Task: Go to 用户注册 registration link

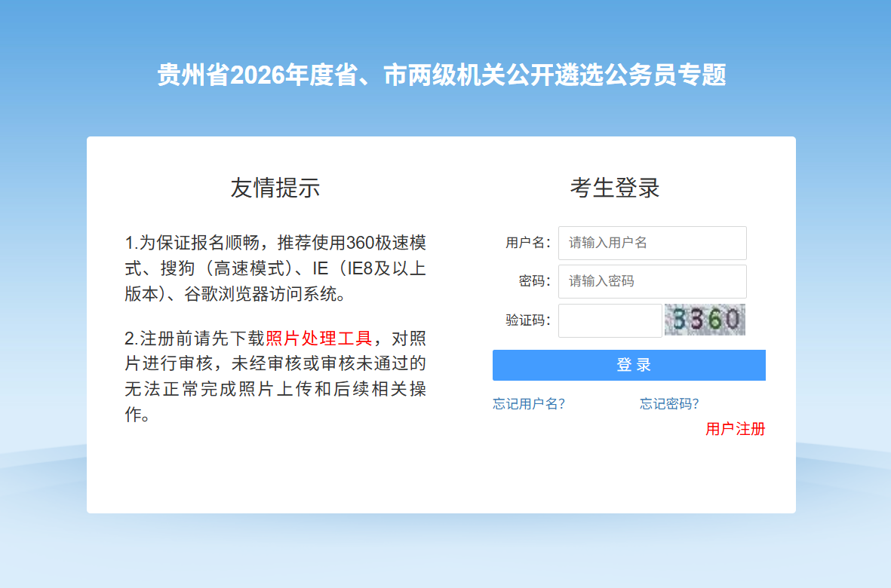Action: 735,429
